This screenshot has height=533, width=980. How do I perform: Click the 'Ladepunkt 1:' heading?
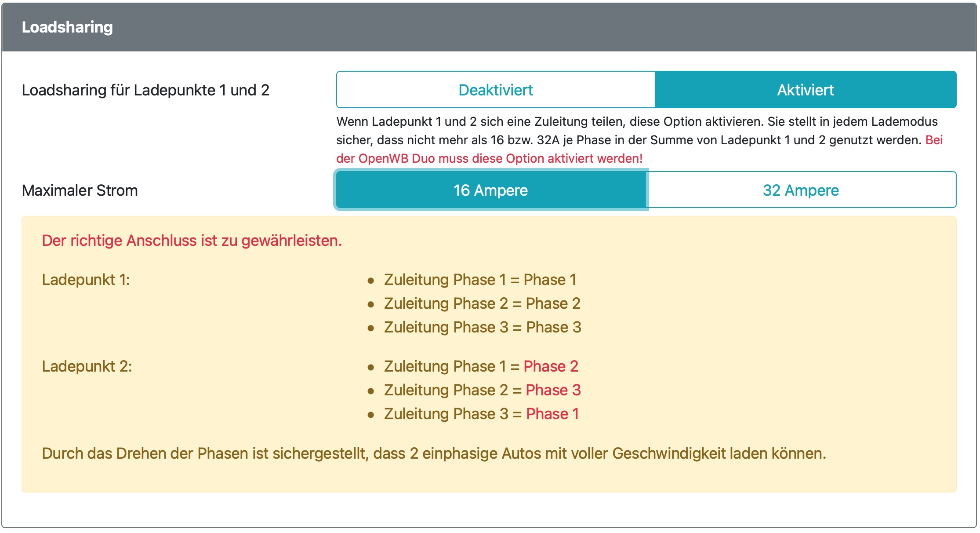[x=86, y=280]
